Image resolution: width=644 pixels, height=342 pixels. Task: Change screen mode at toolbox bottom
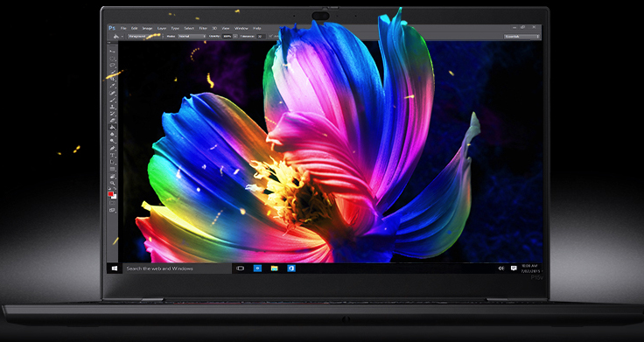[x=112, y=210]
